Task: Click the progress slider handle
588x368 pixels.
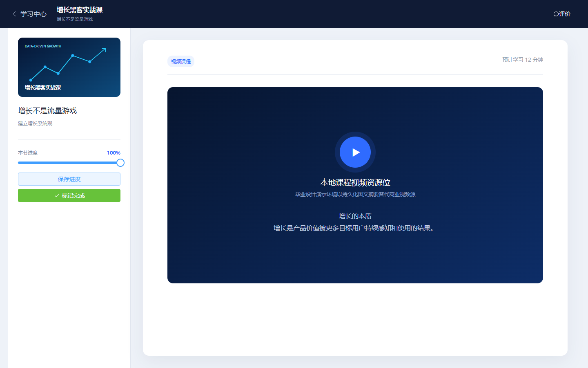Action: point(120,163)
